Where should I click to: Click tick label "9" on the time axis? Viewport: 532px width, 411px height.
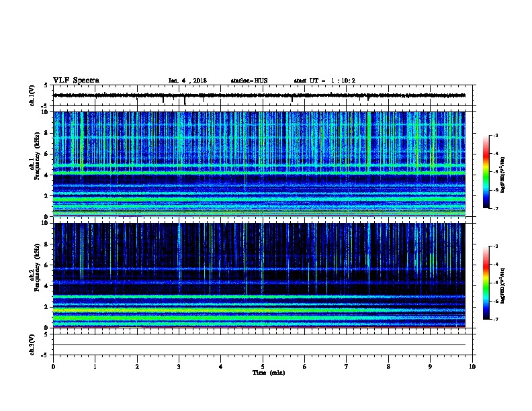point(430,367)
